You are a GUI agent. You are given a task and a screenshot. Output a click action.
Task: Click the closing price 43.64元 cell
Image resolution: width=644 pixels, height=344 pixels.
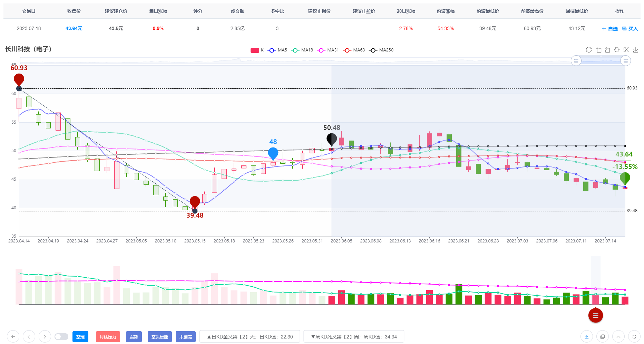point(74,28)
